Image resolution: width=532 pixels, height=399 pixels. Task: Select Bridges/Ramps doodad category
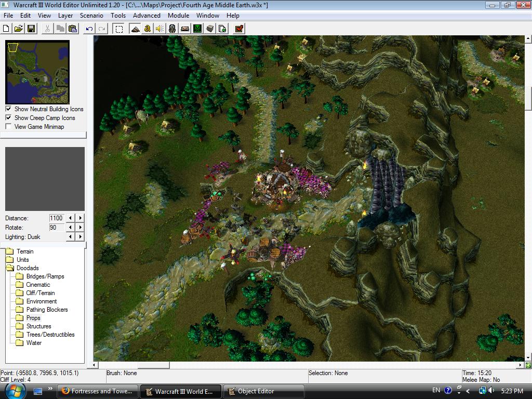(45, 276)
